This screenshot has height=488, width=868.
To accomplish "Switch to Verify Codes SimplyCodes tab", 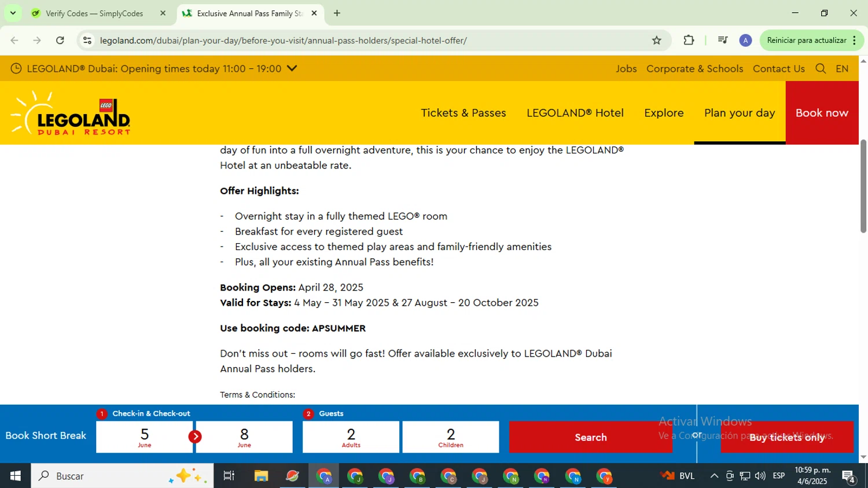I will tap(94, 13).
